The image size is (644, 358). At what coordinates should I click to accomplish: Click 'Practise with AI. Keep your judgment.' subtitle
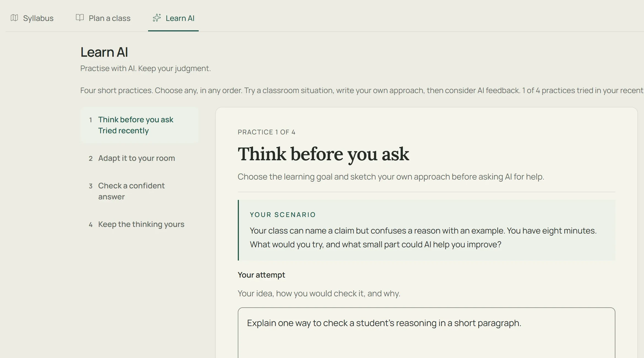[146, 68]
